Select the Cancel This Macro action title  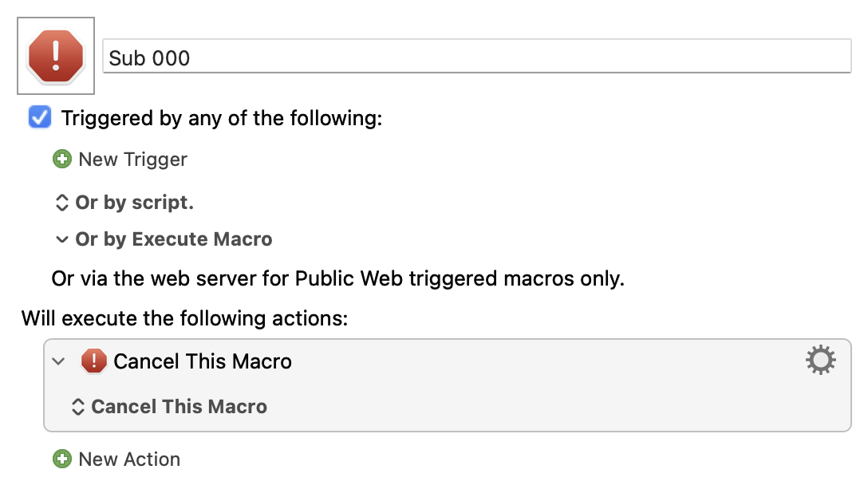click(x=203, y=361)
